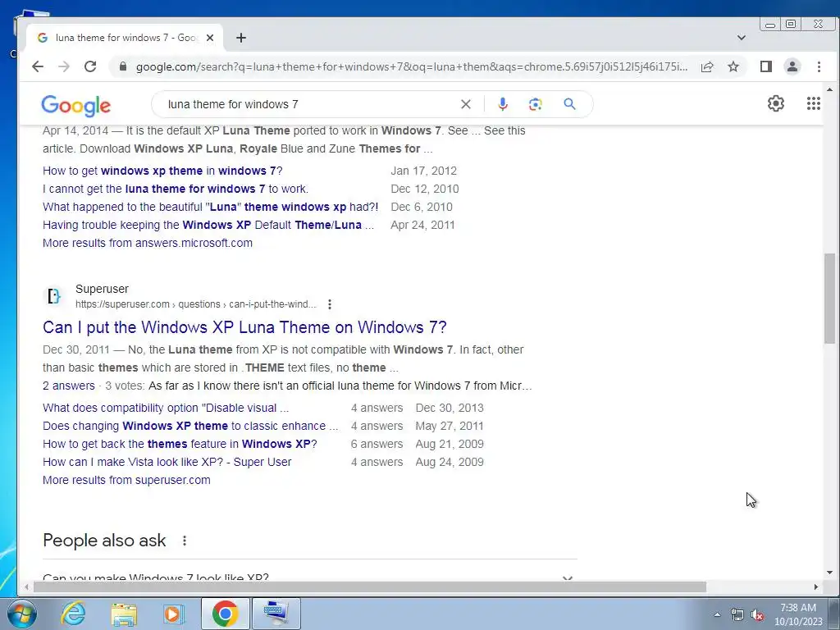Open 'I cannot get the luna theme' link
Image resolution: width=840 pixels, height=630 pixels.
(176, 189)
